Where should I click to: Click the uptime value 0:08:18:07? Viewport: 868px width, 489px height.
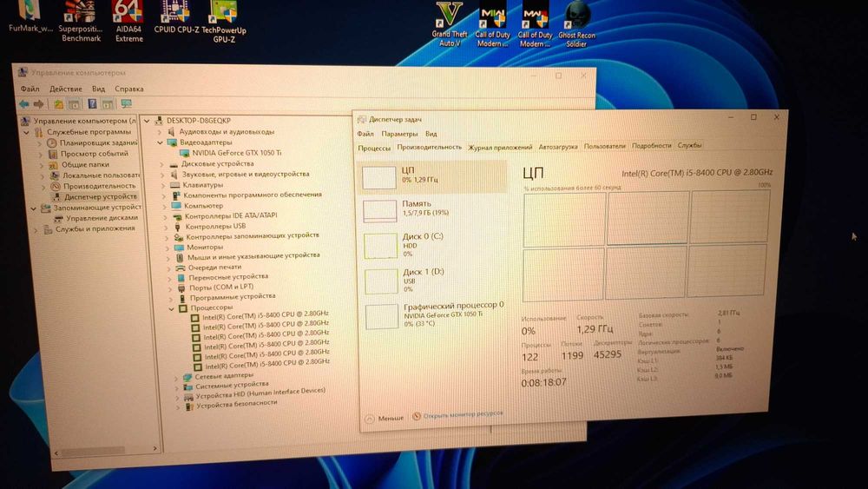543,383
